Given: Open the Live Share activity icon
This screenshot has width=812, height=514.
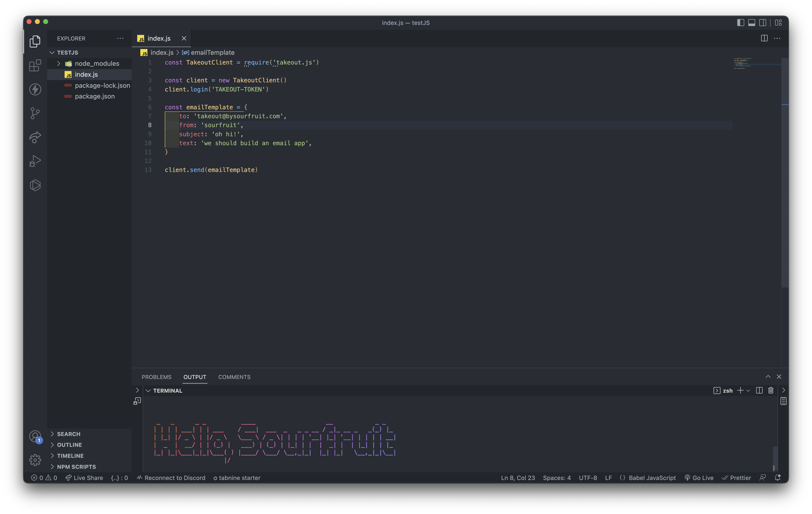Looking at the screenshot, I should pos(35,137).
